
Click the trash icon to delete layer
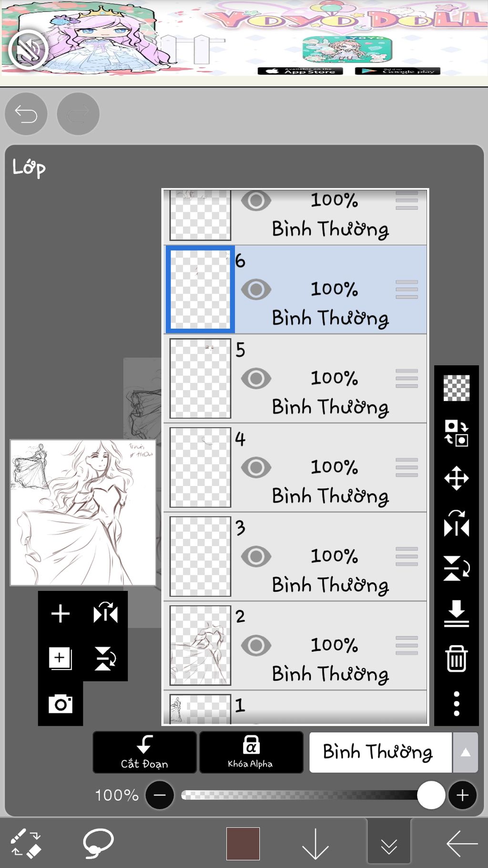(x=456, y=659)
